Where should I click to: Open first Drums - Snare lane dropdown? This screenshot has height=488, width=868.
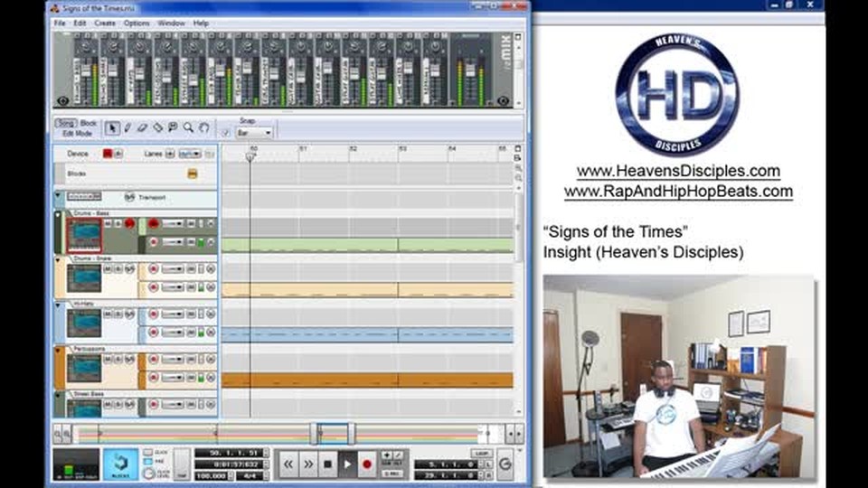click(172, 269)
